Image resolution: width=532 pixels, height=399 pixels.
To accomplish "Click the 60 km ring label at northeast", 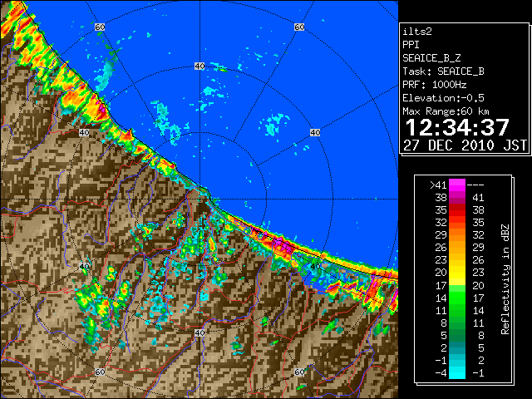I will pos(299,27).
